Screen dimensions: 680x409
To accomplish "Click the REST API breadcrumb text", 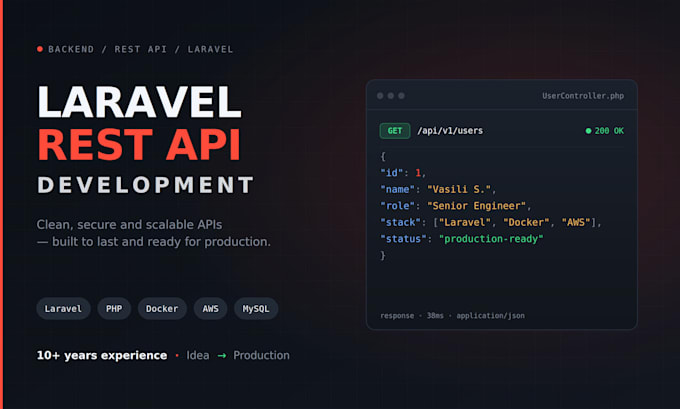I will (141, 49).
